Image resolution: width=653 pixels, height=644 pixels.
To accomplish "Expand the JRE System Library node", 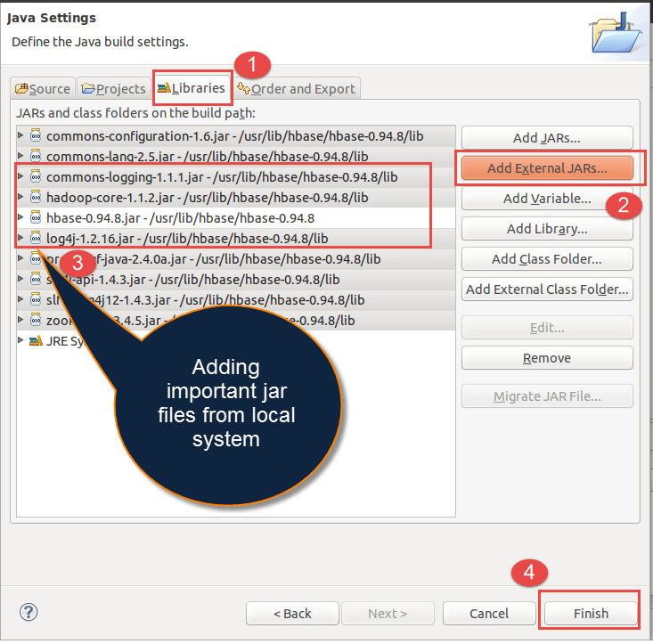I will coord(21,340).
